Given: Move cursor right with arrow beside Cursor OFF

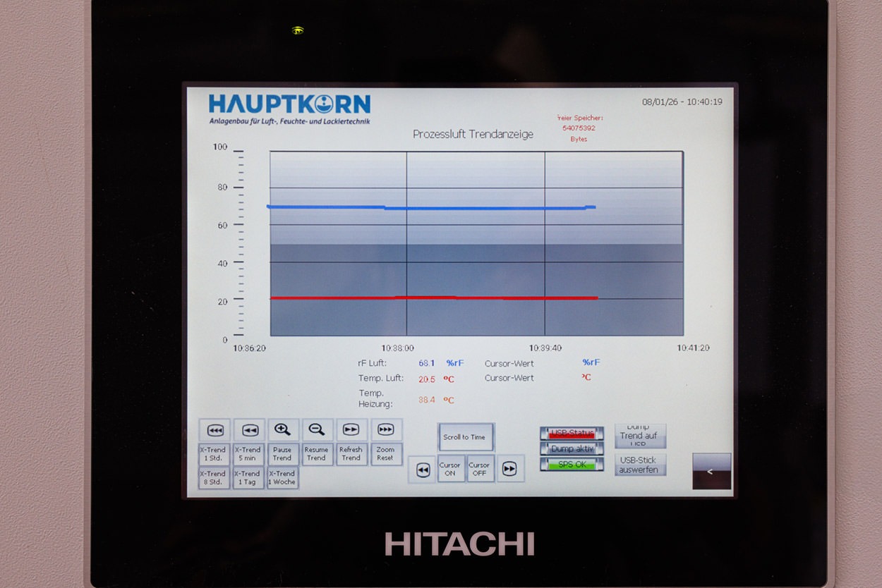Looking at the screenshot, I should point(510,470).
